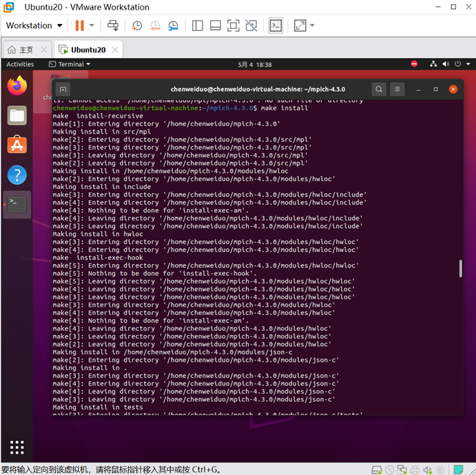Viewport: 476px width, 475px height.
Task: Open the Terminal app menu
Action: pyautogui.click(x=70, y=64)
